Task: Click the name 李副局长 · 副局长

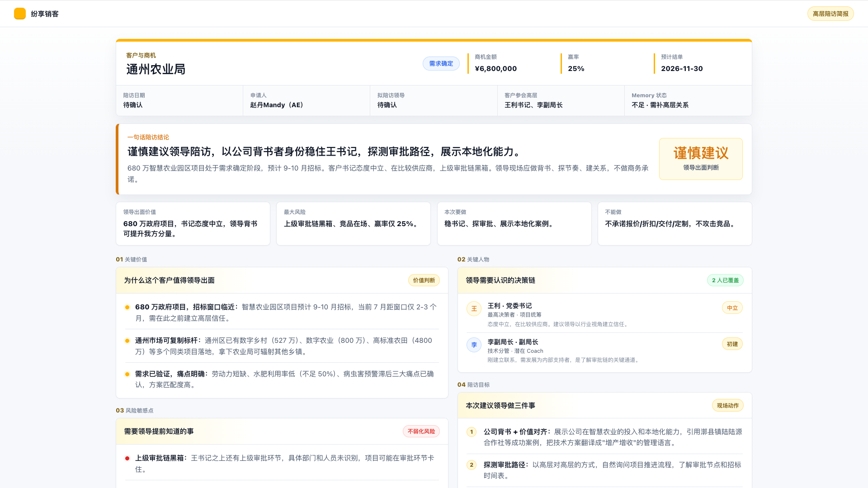Action: pyautogui.click(x=513, y=342)
